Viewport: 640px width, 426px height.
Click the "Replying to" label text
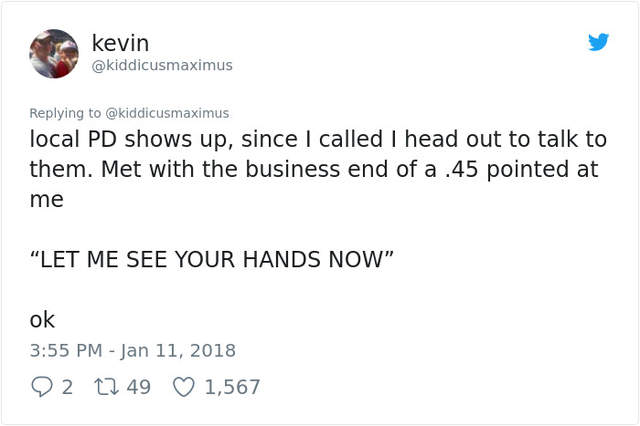click(65, 113)
